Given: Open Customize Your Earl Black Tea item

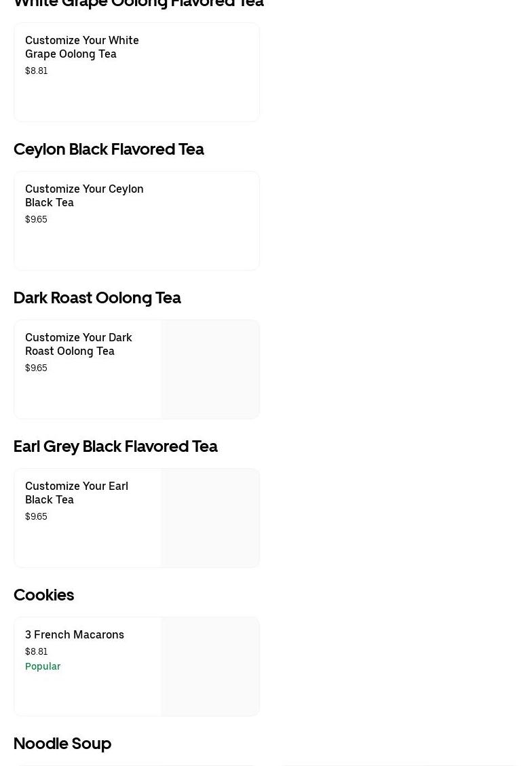Looking at the screenshot, I should coord(77,493).
